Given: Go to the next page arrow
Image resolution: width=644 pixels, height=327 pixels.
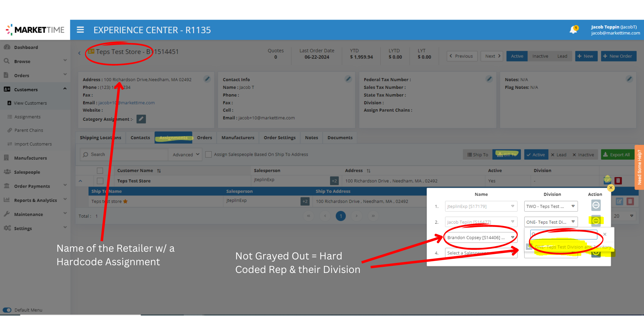Looking at the screenshot, I should point(356,216).
